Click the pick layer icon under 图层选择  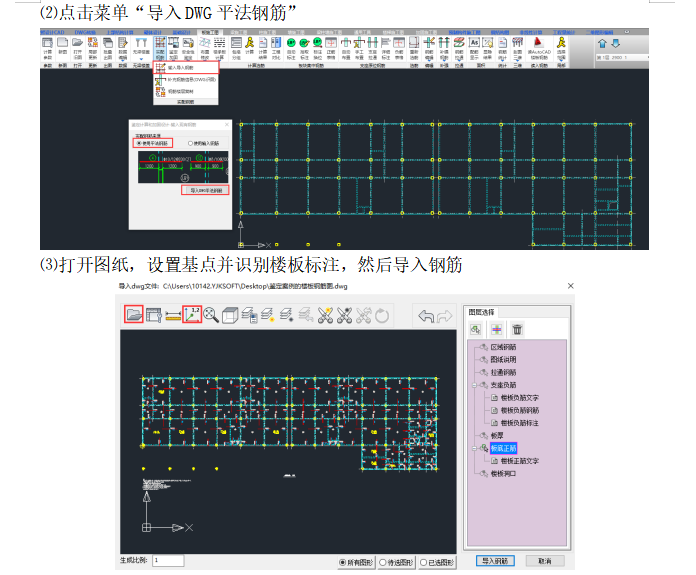point(476,329)
